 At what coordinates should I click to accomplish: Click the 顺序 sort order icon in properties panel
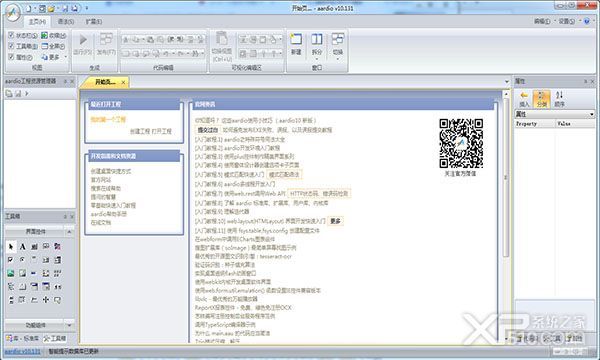coord(559,99)
